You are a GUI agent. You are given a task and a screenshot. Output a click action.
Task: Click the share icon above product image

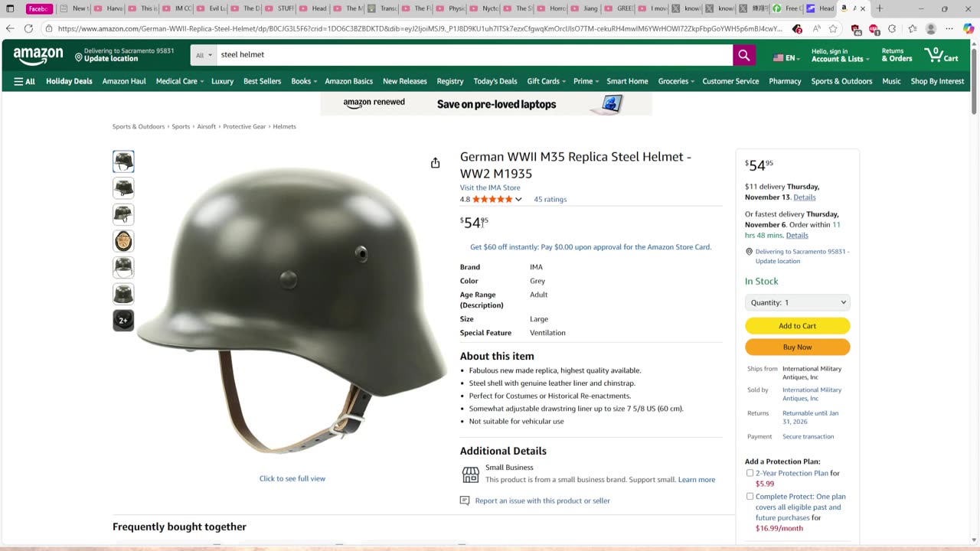pyautogui.click(x=435, y=163)
